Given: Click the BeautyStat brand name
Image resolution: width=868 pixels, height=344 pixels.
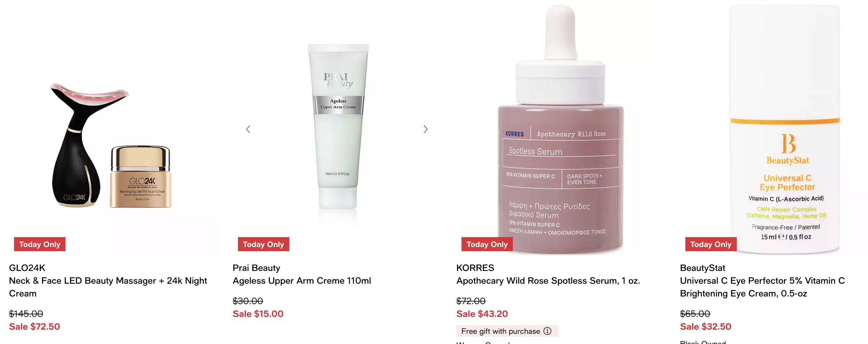Looking at the screenshot, I should pos(702,268).
